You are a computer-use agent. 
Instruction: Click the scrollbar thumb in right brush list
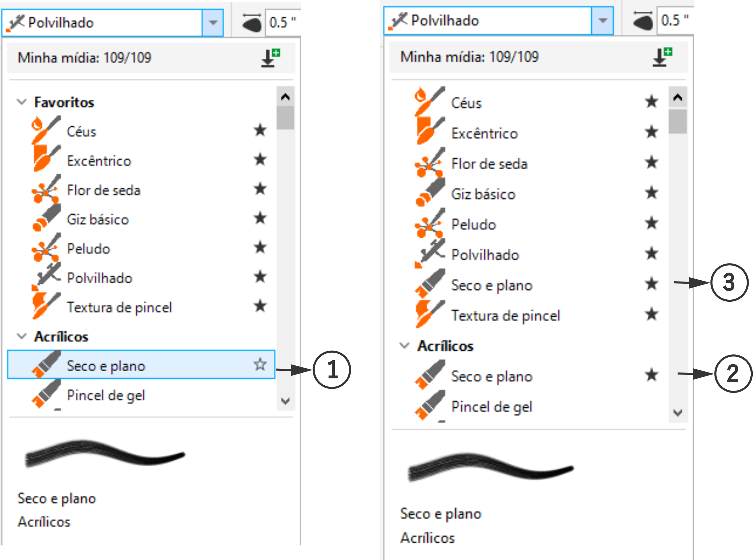coord(678,121)
